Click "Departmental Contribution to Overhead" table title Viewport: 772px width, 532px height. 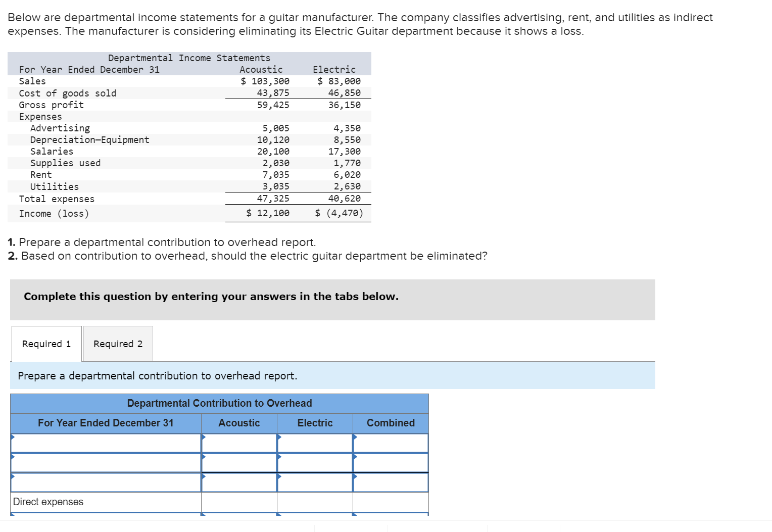pyautogui.click(x=220, y=403)
